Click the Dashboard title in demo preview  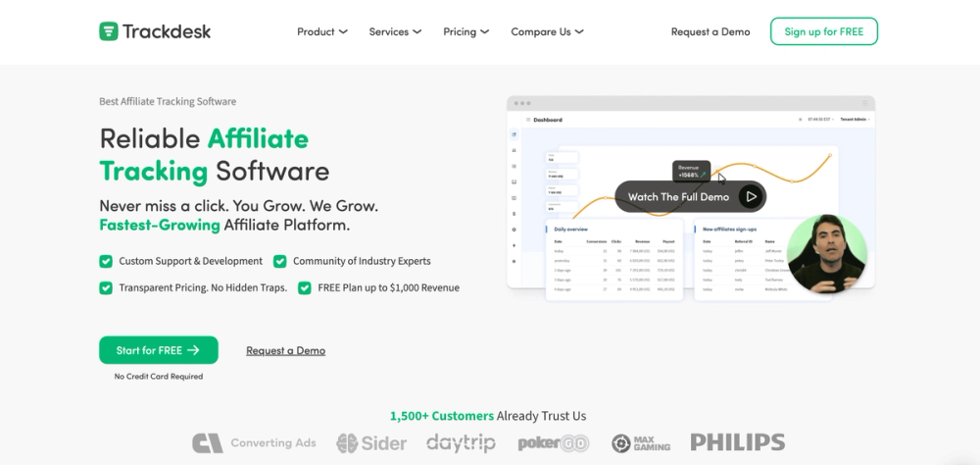click(548, 120)
